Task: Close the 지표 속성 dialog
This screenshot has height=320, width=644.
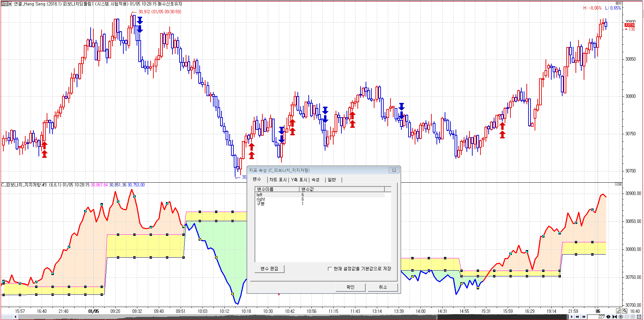Action: click(x=394, y=170)
